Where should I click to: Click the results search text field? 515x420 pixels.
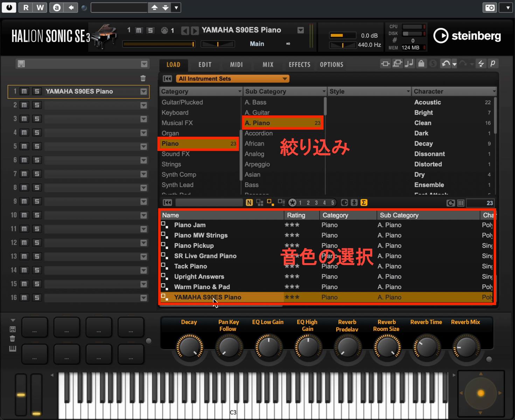pyautogui.click(x=209, y=203)
